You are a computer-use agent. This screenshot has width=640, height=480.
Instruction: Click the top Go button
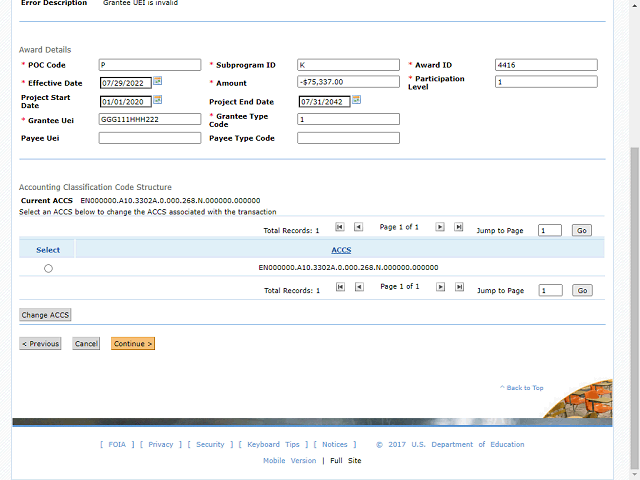582,231
